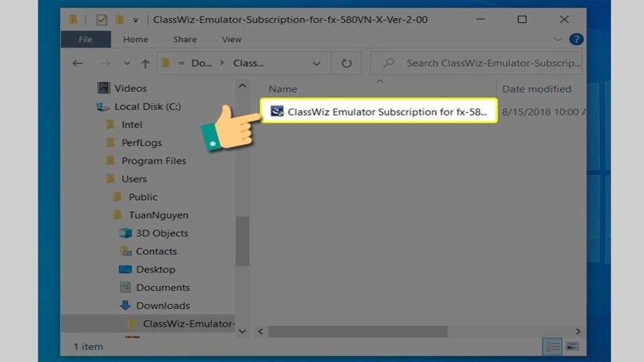Click the horizontal scrollbar left arrow
644x362 pixels.
260,331
